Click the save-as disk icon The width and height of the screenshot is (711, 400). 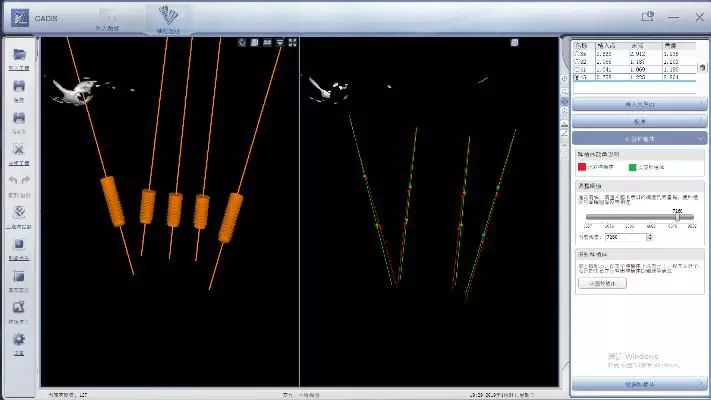coord(18,118)
